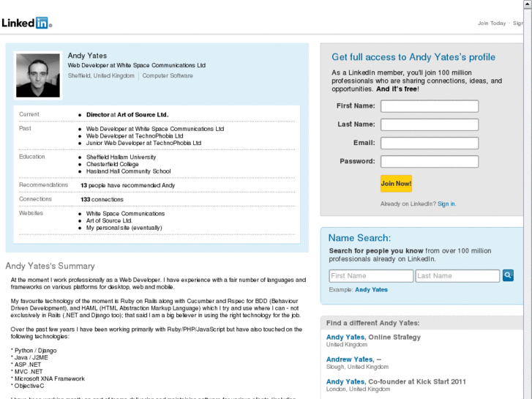Click the vertical scrollbar up arrow
Screen dimensions: 532x399
click(528, 4)
